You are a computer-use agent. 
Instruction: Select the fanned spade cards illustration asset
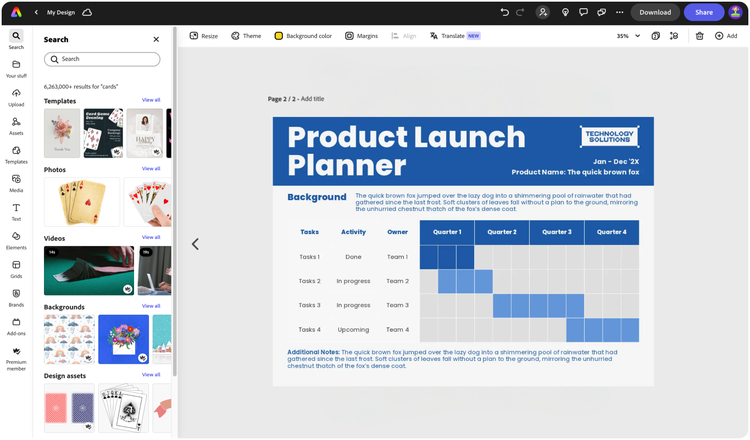click(123, 407)
